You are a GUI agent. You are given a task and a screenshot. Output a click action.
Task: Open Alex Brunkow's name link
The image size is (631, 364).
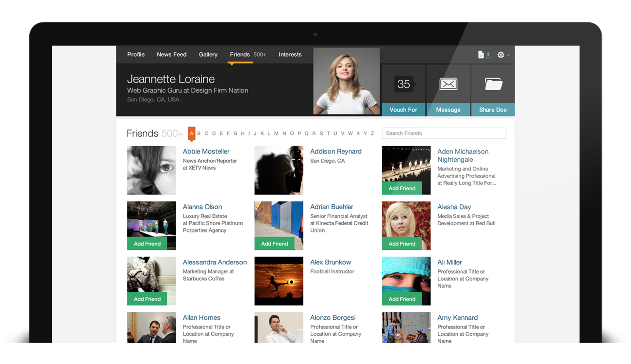coord(331,262)
